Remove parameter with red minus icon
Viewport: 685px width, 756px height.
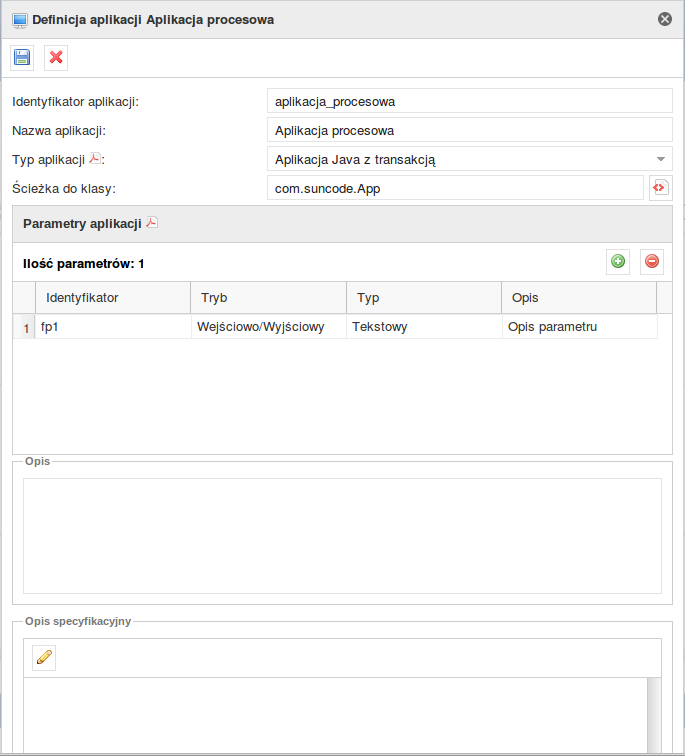coord(652,261)
